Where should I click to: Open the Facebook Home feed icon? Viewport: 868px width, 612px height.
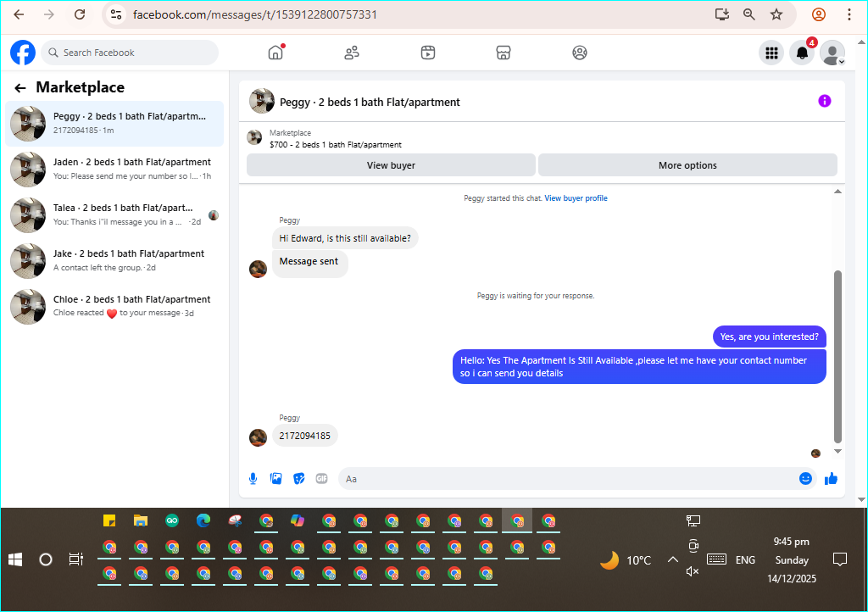(x=275, y=53)
